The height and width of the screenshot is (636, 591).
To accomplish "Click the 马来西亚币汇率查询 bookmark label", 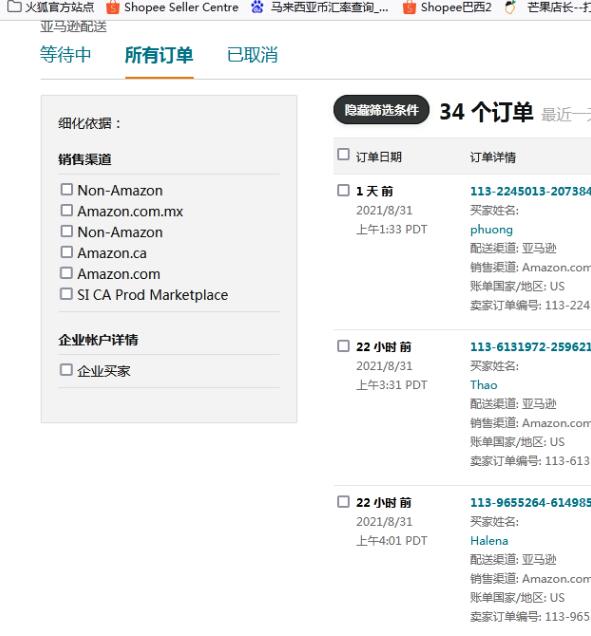I will (x=329, y=7).
